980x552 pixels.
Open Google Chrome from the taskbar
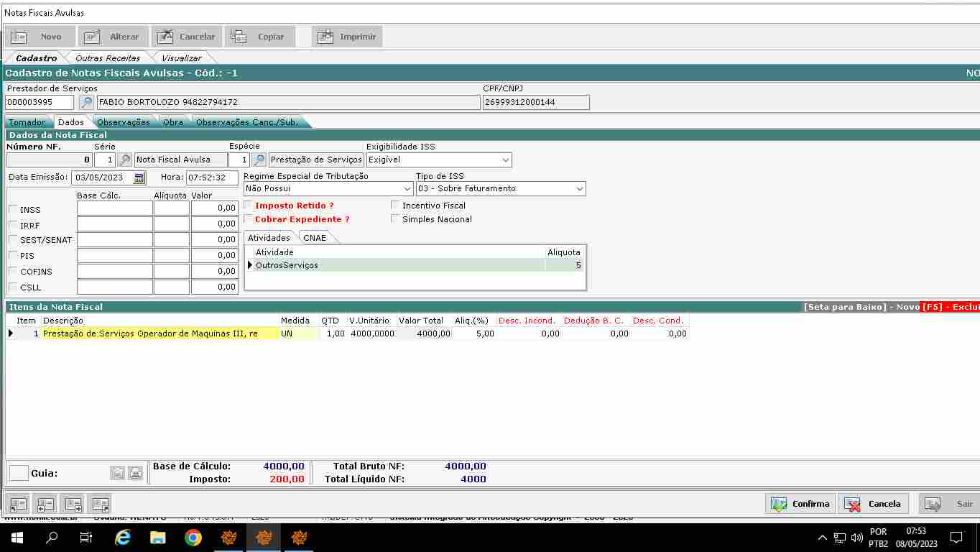pos(193,537)
